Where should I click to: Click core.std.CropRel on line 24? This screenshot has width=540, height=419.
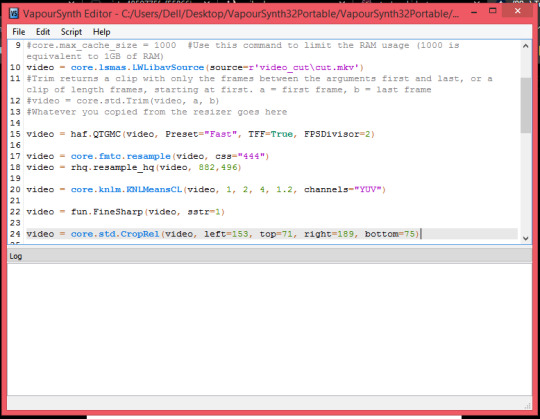[115, 234]
